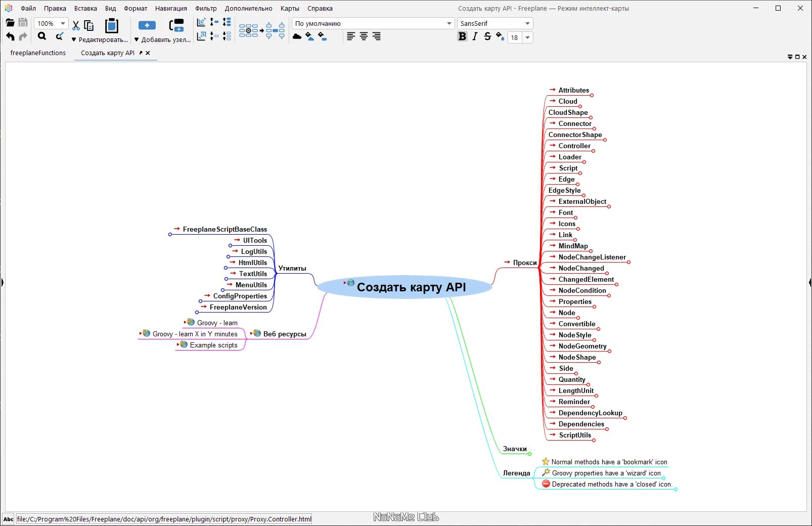Viewport: 812px width, 526px height.
Task: Open the SansSerif font dropdown
Action: tap(495, 23)
